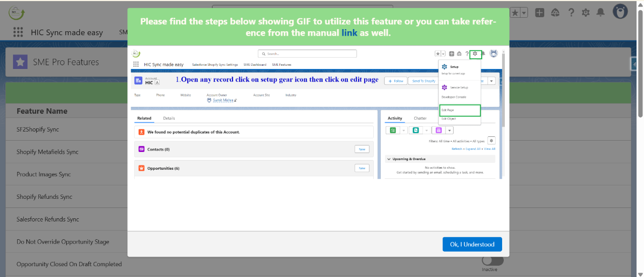Toggle the Opportunity Closed On Draft Completed switch
This screenshot has height=277, width=644.
pyautogui.click(x=492, y=261)
